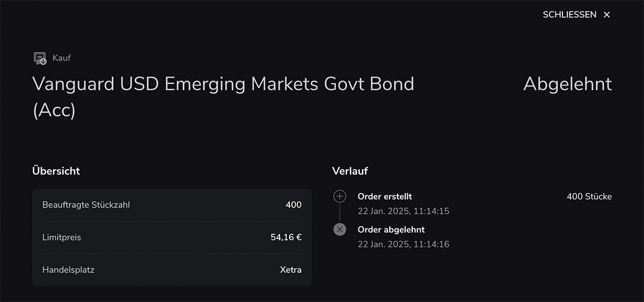Click the Beauftragte Stückzahl row label

coord(86,205)
